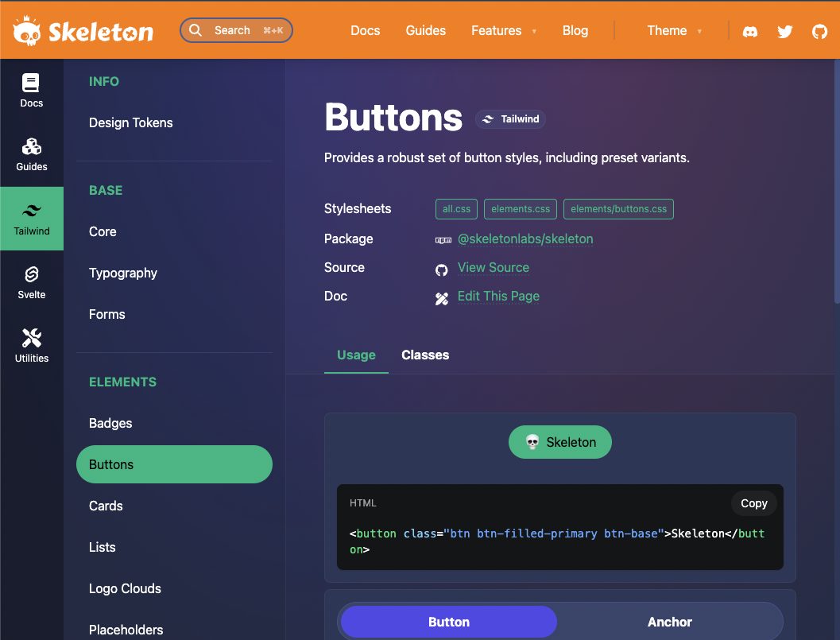Open Guides in the top navigation
Screen dimensions: 840x640
[425, 30]
